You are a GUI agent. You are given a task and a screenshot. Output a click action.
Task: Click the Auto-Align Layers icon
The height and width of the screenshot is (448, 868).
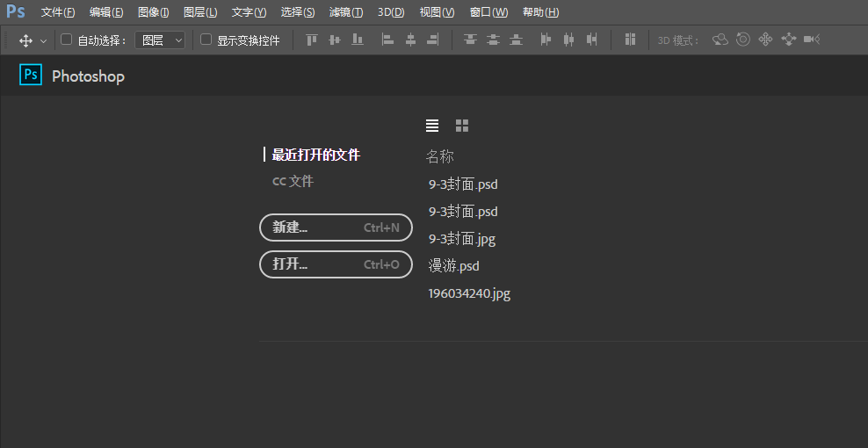pos(630,39)
